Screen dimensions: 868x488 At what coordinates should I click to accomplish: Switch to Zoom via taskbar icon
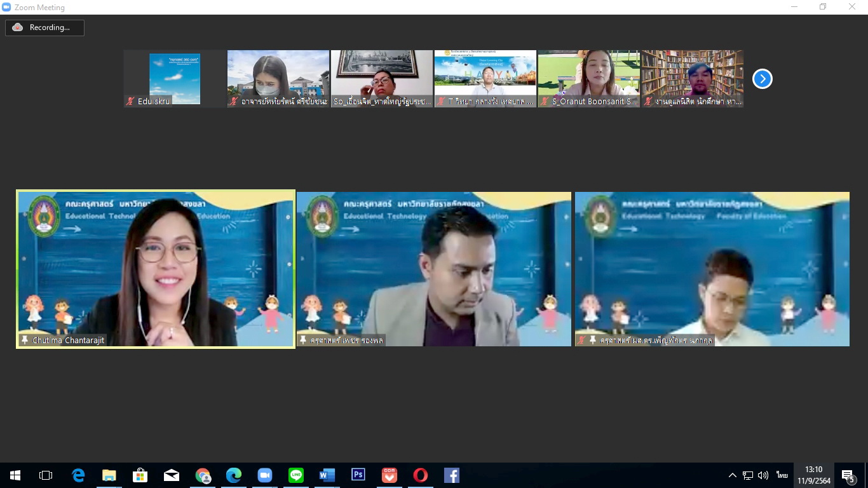pyautogui.click(x=265, y=475)
